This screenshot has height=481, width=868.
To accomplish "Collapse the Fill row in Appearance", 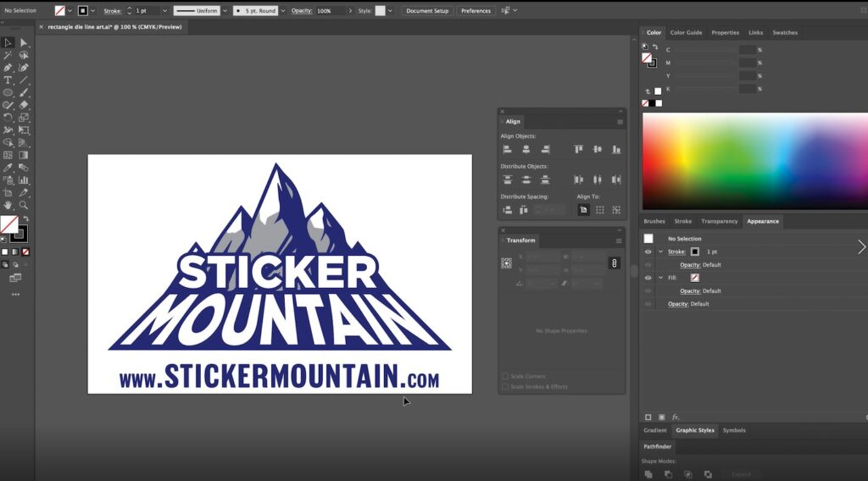I will click(x=660, y=278).
